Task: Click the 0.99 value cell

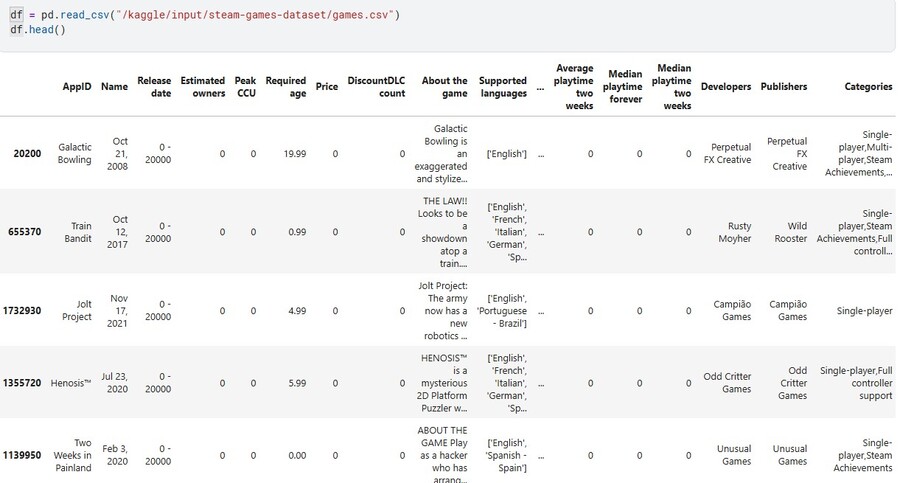Action: pos(297,232)
